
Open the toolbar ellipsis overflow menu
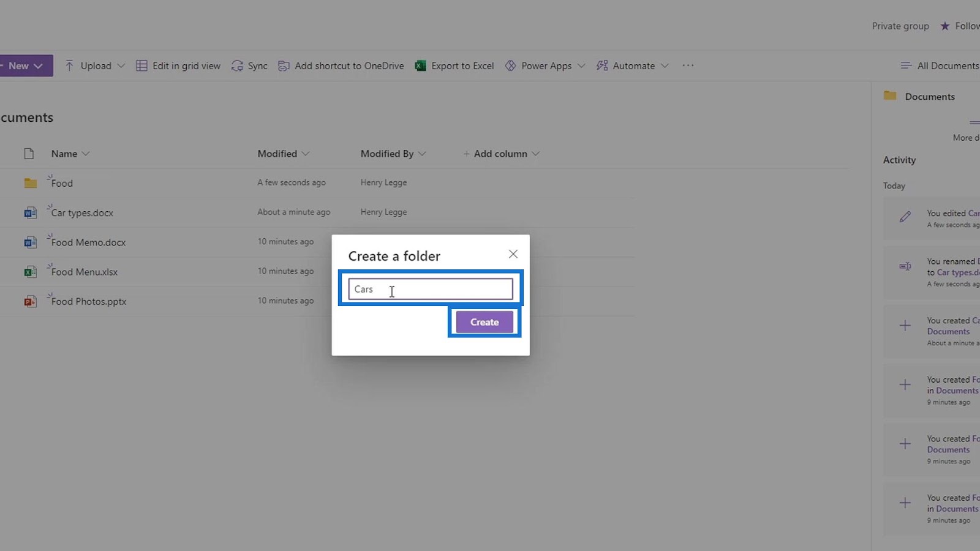click(688, 66)
